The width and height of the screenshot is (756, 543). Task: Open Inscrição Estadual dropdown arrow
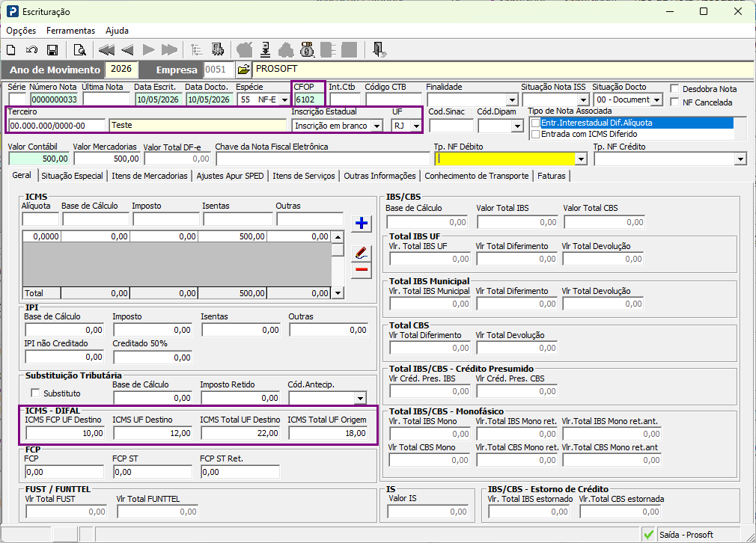(x=377, y=126)
